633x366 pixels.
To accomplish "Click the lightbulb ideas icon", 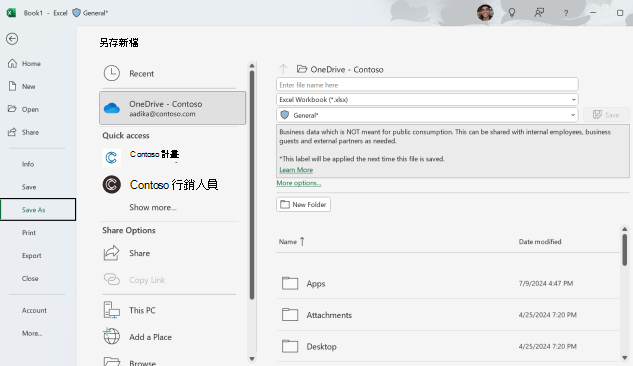I will pos(512,13).
